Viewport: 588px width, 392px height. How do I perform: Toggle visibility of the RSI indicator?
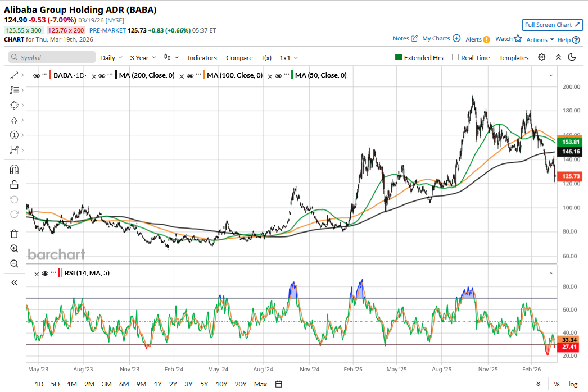pos(45,274)
